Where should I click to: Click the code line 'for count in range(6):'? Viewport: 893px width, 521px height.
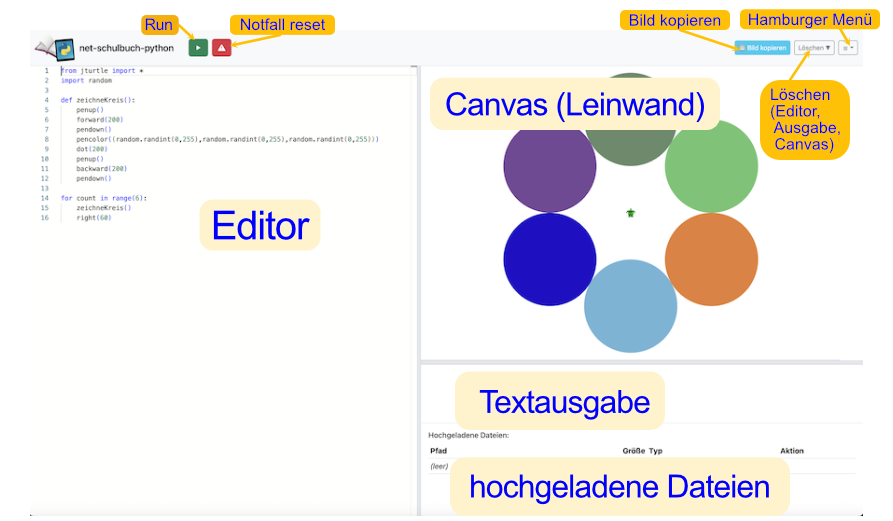pos(104,198)
